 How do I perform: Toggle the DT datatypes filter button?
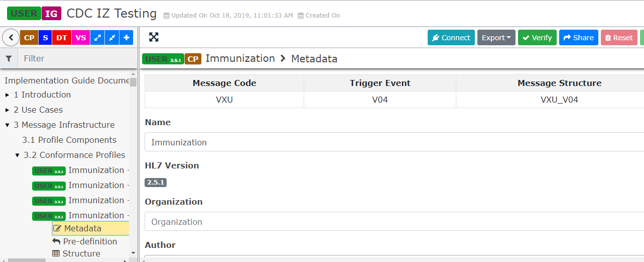[62, 38]
